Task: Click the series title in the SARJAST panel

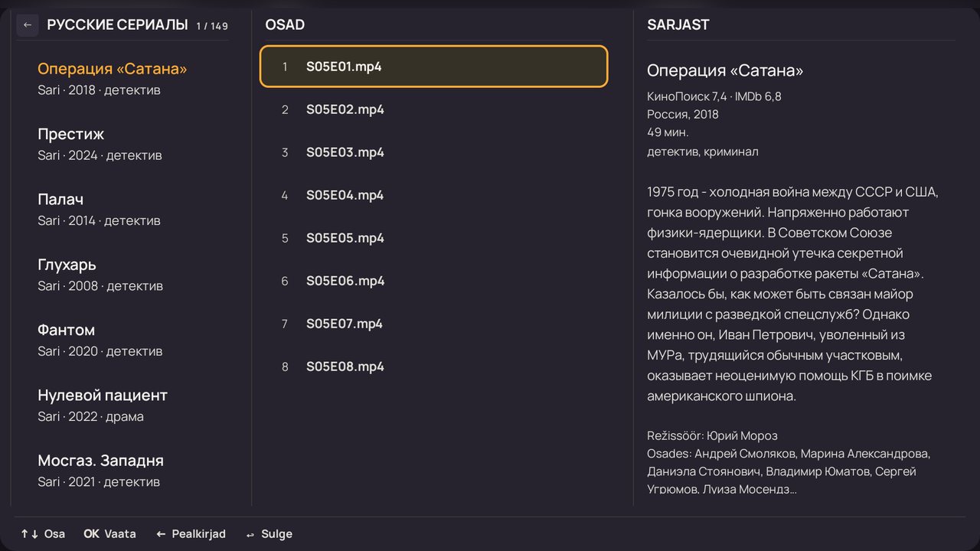Action: (x=725, y=70)
